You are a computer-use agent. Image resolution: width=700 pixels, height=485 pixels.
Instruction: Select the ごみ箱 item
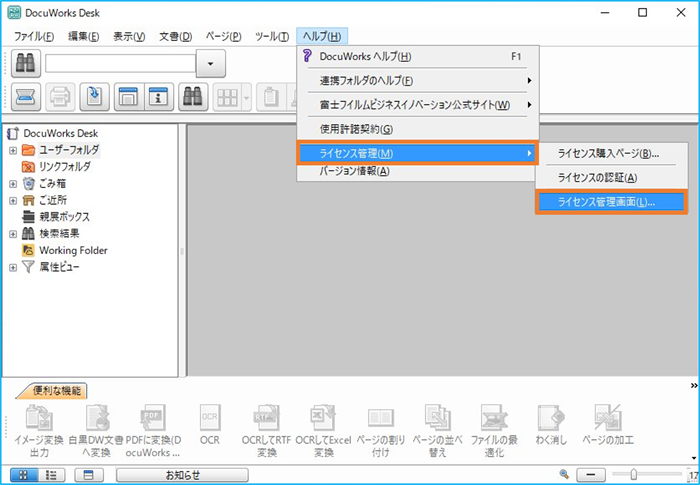pyautogui.click(x=52, y=184)
